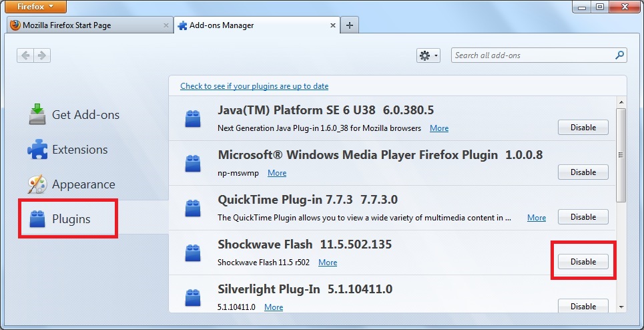Image resolution: width=644 pixels, height=330 pixels.
Task: Open More link for Silverlight 5.1.10411.0
Action: click(x=274, y=307)
